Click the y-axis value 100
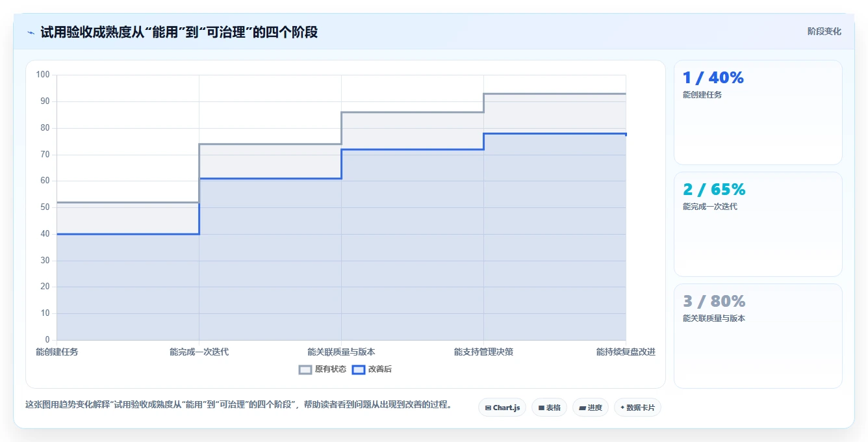Screen dimensions: 868x442 point(43,75)
